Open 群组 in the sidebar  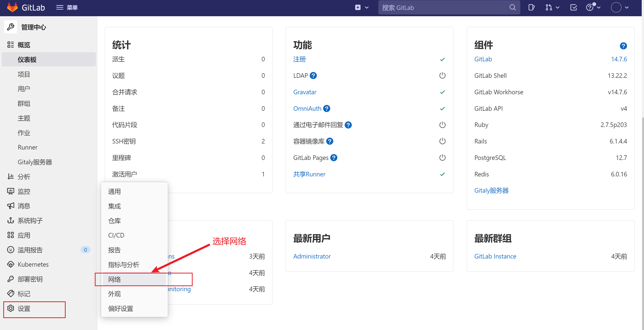tap(49, 103)
